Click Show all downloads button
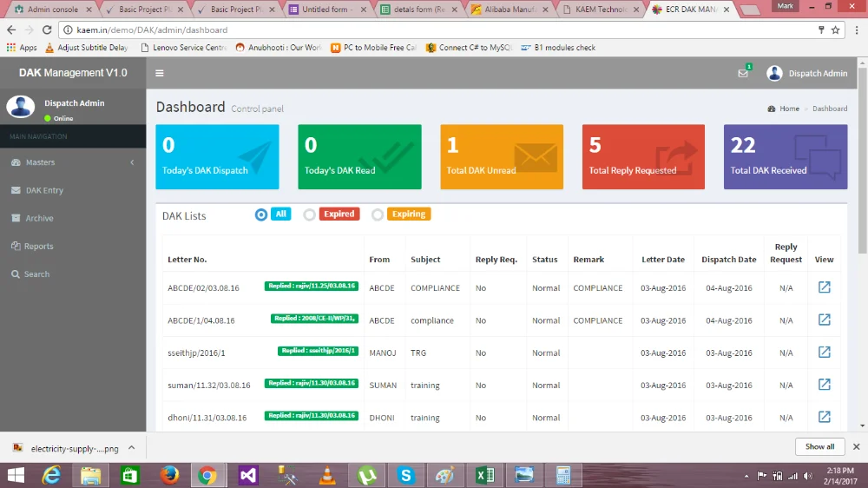868x488 pixels. [x=819, y=446]
